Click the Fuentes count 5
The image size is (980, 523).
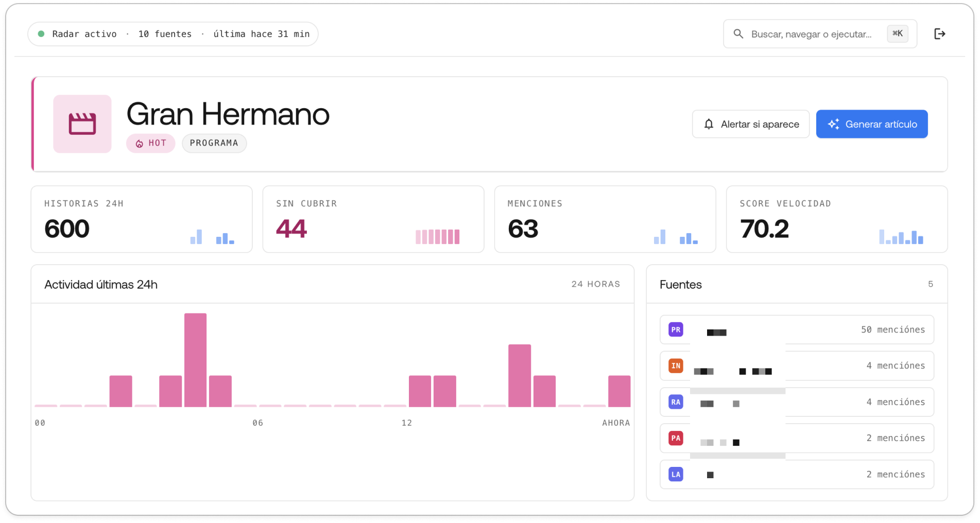pyautogui.click(x=931, y=284)
